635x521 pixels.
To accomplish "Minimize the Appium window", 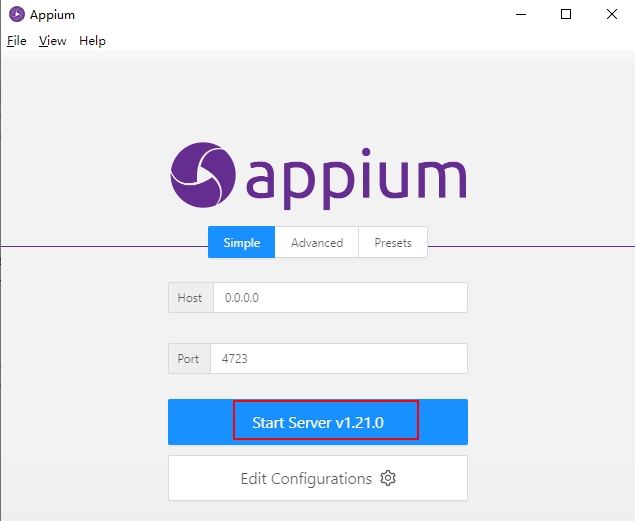I will pyautogui.click(x=521, y=15).
